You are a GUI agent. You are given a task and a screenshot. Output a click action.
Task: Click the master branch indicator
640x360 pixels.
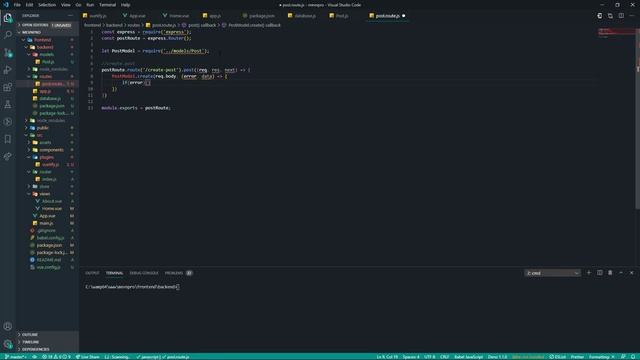[16, 357]
